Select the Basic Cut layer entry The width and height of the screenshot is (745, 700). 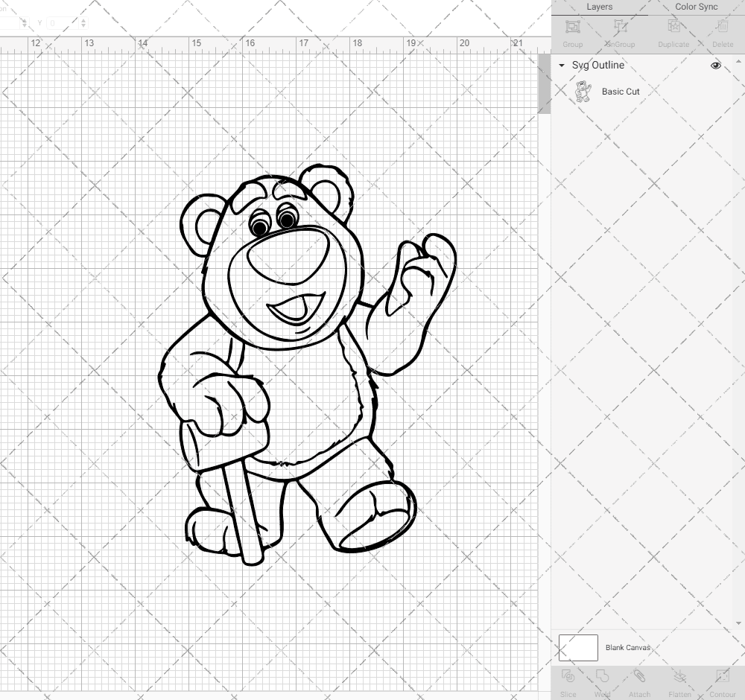coord(620,92)
